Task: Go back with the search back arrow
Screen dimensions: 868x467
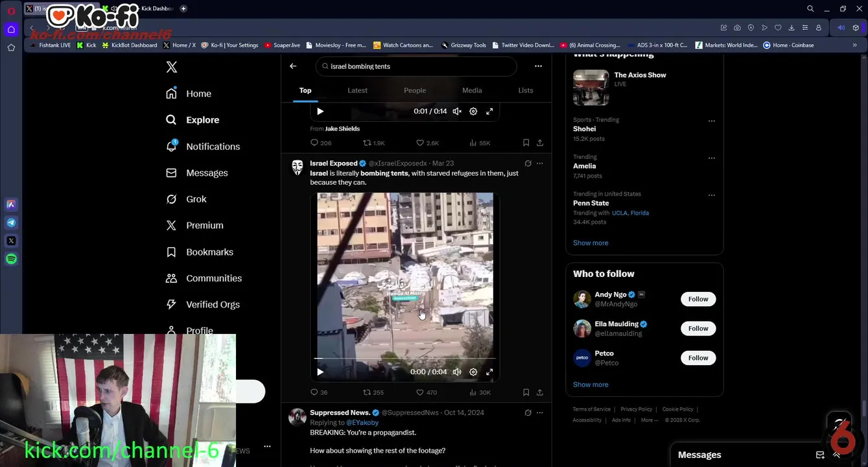Action: [x=293, y=66]
